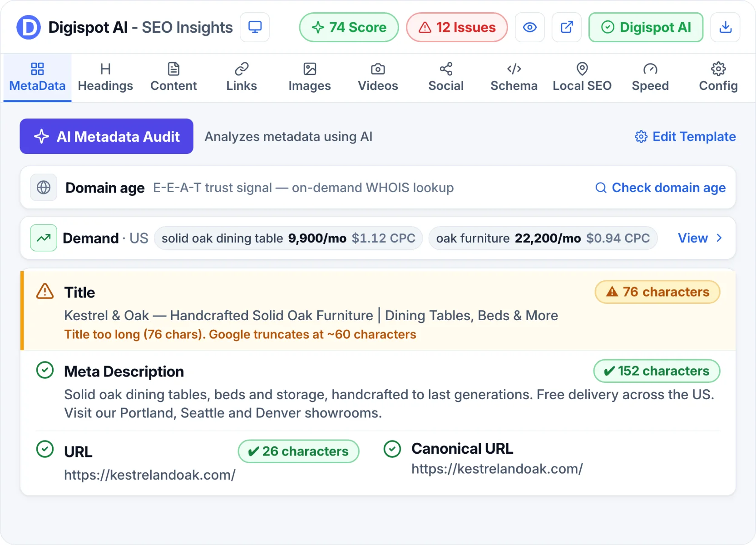
Task: Click the Canonical URL check icon
Action: tap(392, 449)
